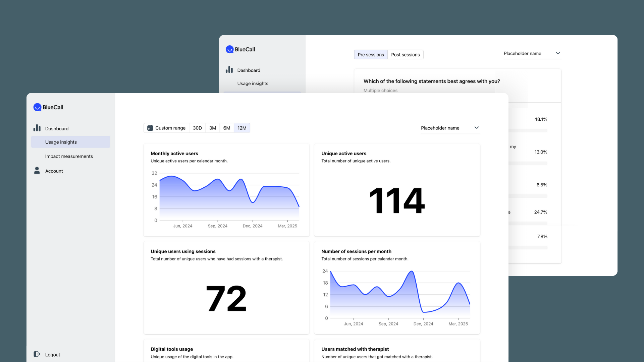Switch range to 3M

click(212, 128)
